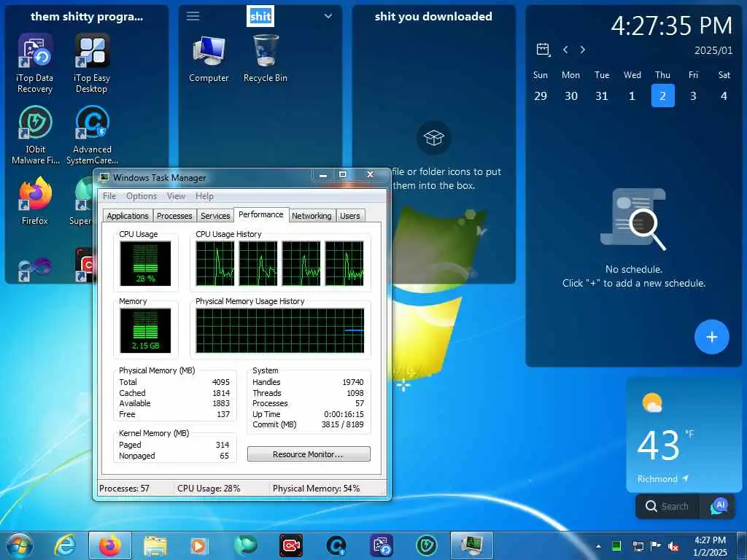
Task: Switch to the Services tab
Action: 215,216
